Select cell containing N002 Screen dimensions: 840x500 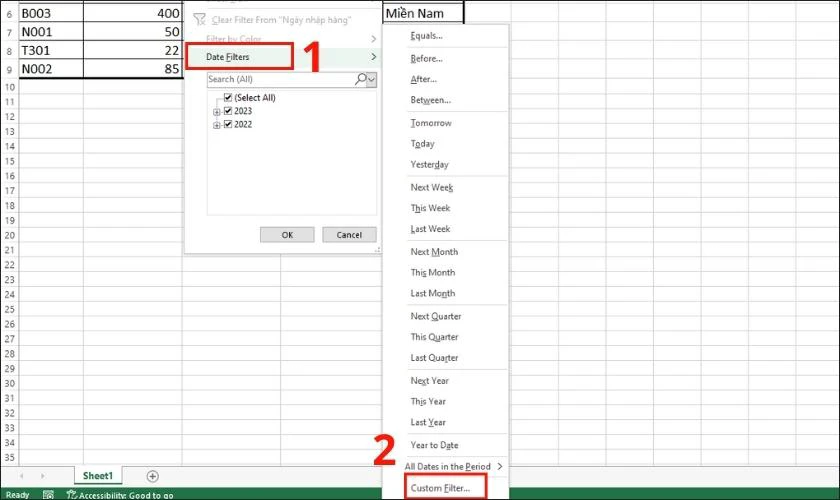tap(51, 69)
